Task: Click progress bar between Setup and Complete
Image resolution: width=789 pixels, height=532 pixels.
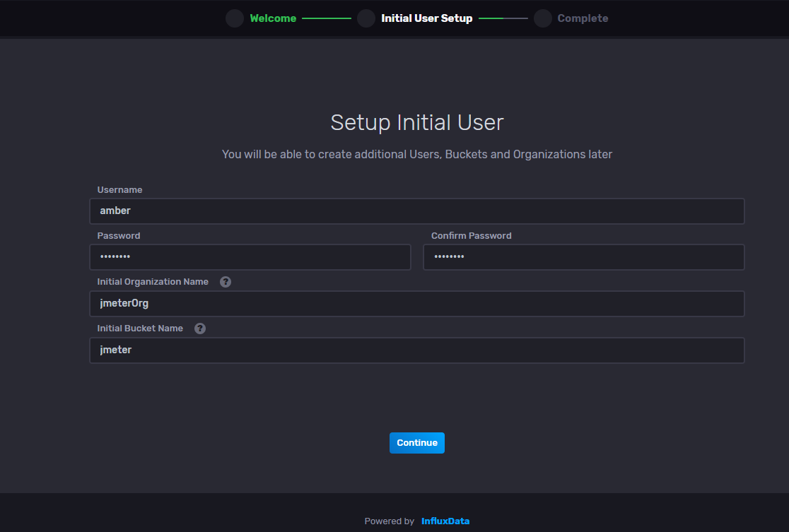Action: pos(503,18)
